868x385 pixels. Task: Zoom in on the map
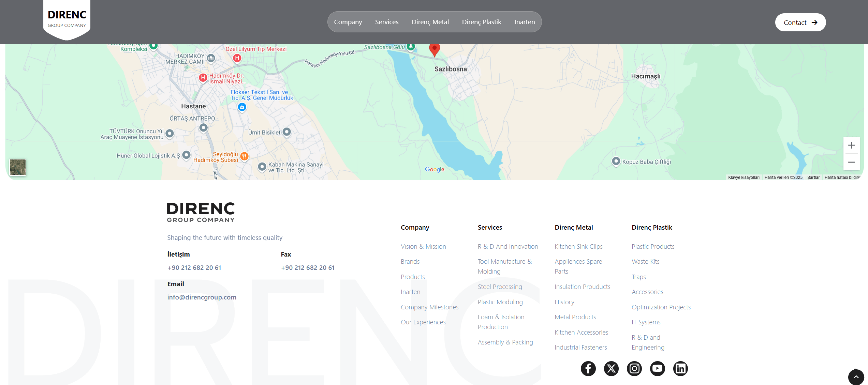coord(852,145)
